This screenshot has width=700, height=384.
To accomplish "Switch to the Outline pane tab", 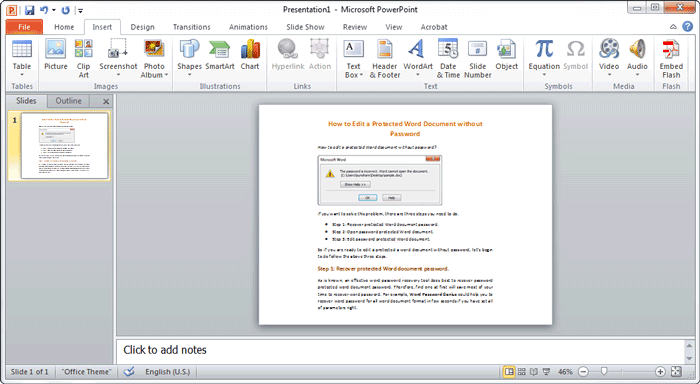I will [x=68, y=101].
